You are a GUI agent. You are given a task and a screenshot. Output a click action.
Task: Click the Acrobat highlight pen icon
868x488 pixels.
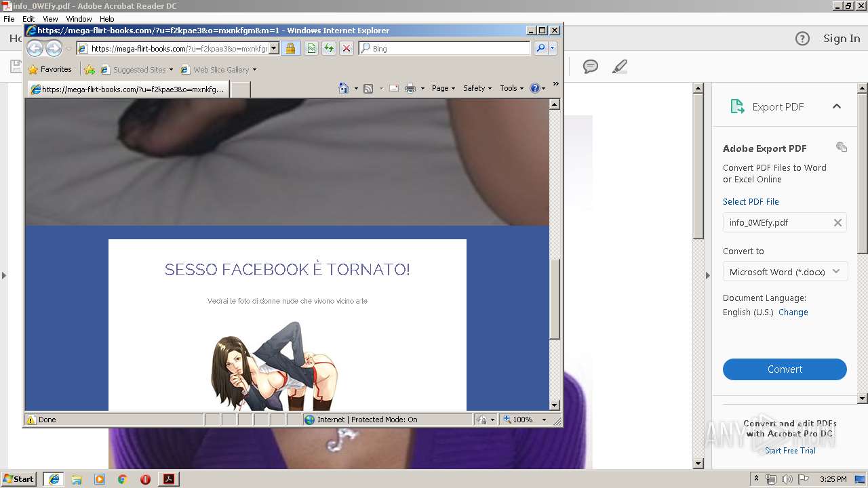(619, 66)
